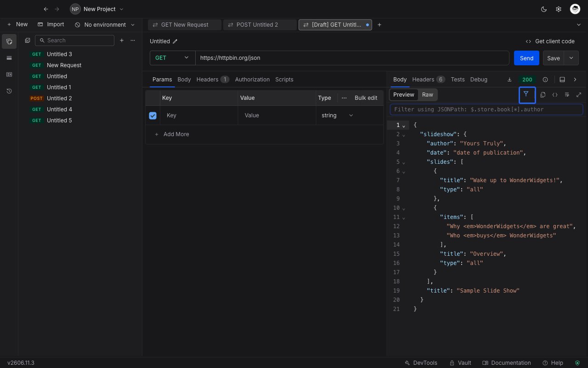Open the No environment selector
This screenshot has height=368, width=588.
(105, 25)
